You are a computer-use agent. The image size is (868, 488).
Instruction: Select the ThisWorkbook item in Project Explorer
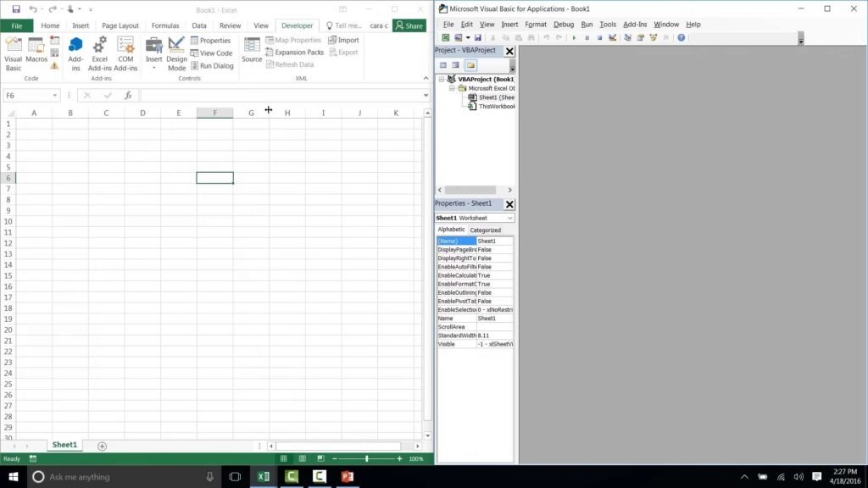coord(496,107)
